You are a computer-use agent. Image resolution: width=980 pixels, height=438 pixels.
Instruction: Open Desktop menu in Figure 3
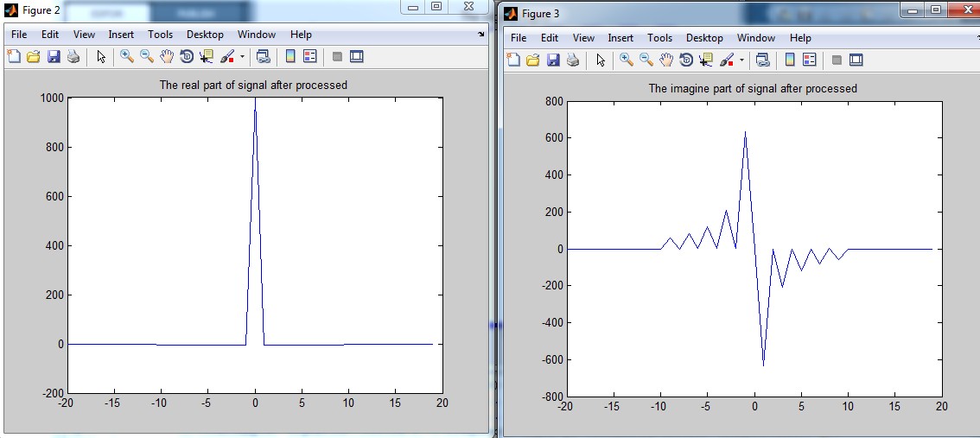click(704, 37)
